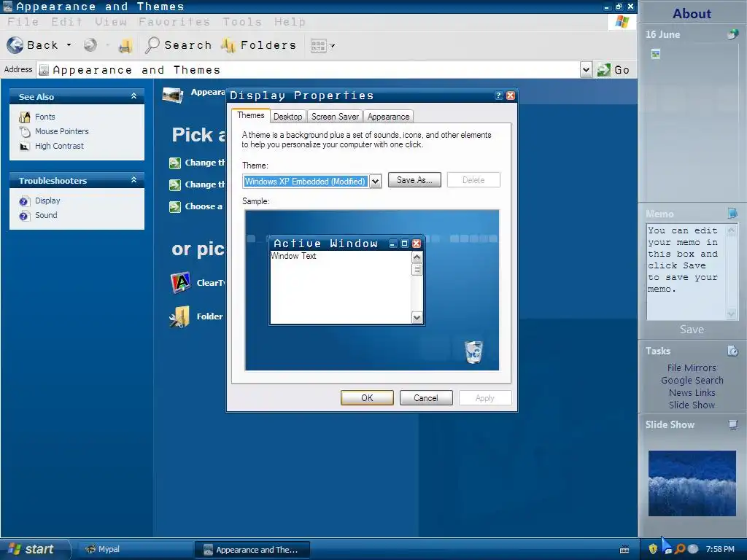Image resolution: width=747 pixels, height=560 pixels.
Task: Open the Favorites menu
Action: pos(174,22)
